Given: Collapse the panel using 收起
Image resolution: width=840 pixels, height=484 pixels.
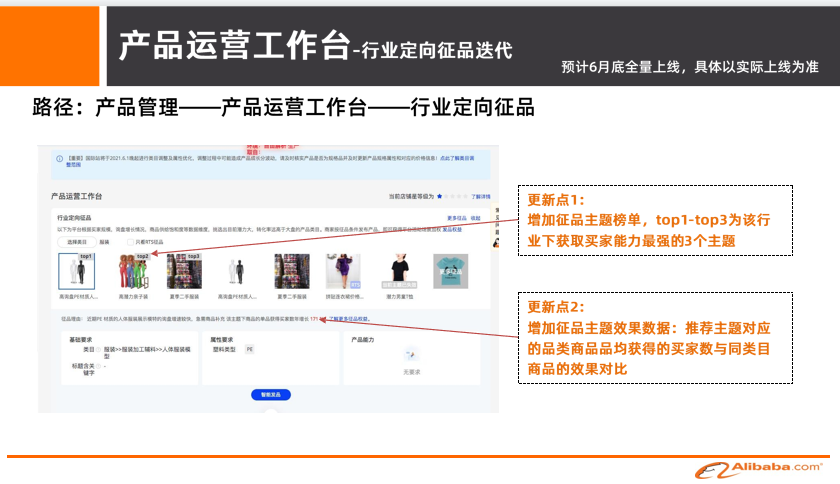Looking at the screenshot, I should 476,218.
